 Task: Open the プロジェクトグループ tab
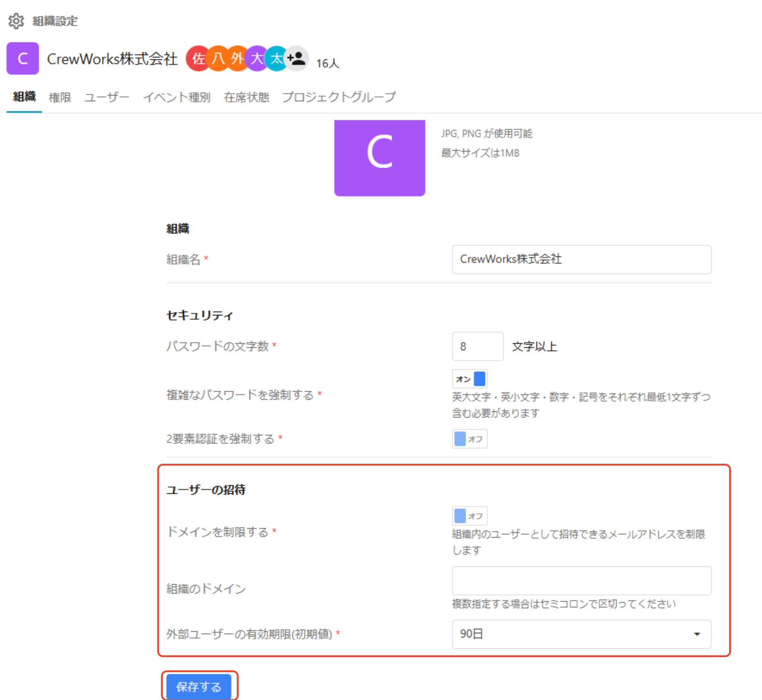point(339,97)
